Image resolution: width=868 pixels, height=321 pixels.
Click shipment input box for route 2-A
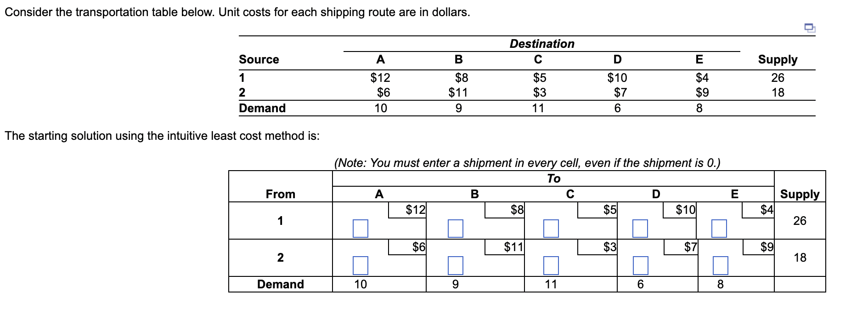point(361,265)
